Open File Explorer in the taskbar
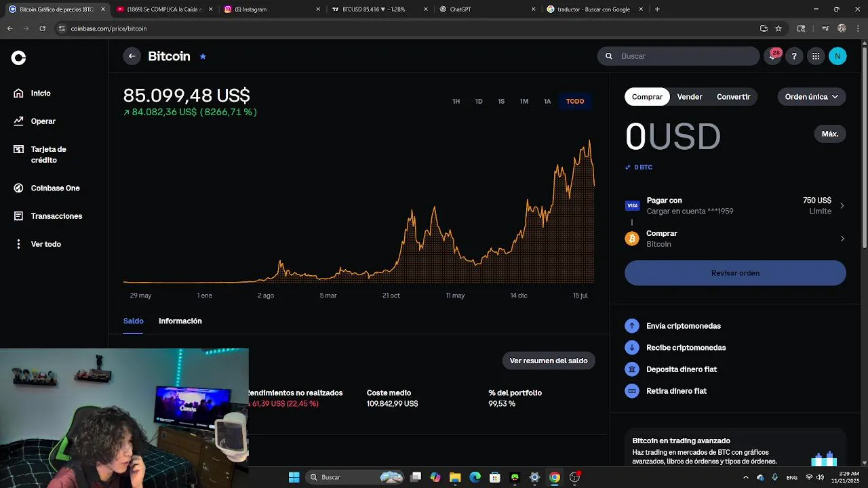 click(455, 477)
